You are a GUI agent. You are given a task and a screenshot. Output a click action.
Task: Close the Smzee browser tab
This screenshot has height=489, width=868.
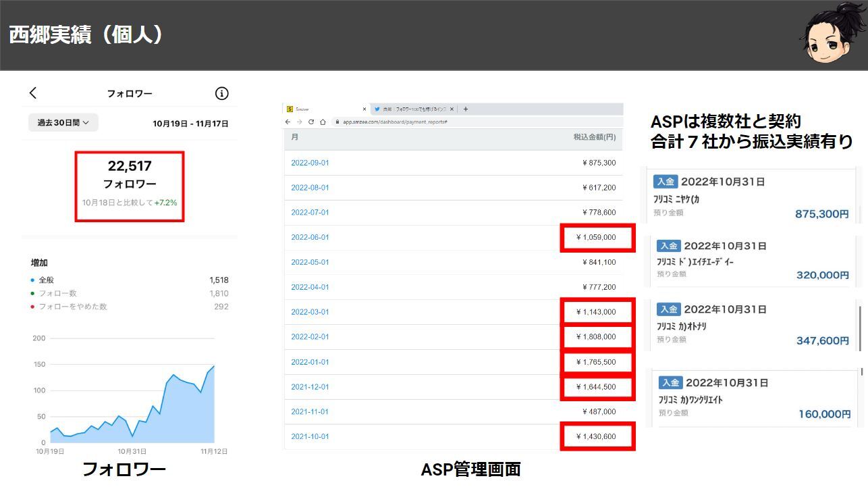click(x=364, y=109)
